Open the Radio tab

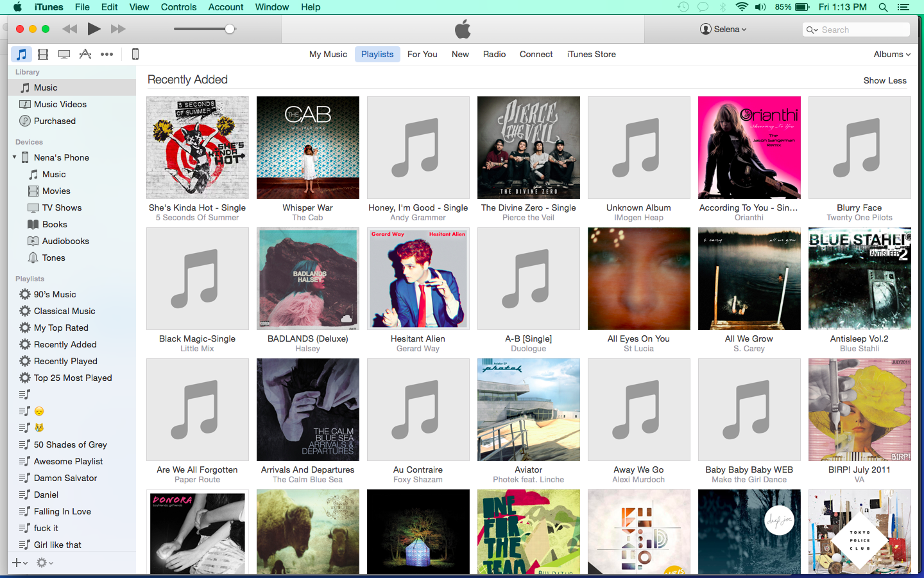click(494, 54)
